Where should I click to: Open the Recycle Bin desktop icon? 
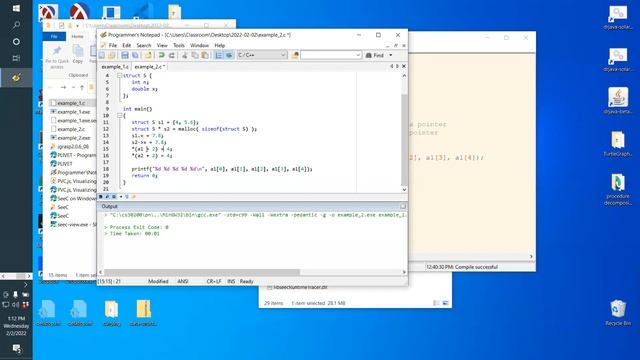[618, 313]
